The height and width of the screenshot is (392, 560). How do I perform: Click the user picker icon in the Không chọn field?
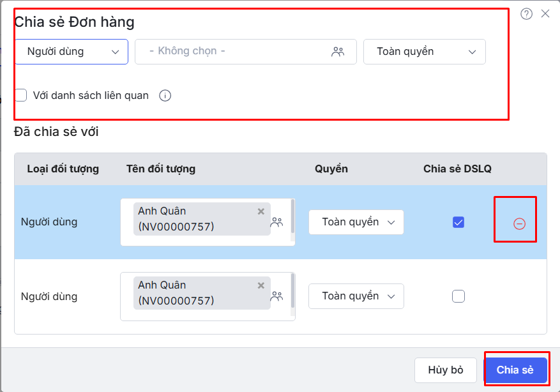tap(338, 52)
